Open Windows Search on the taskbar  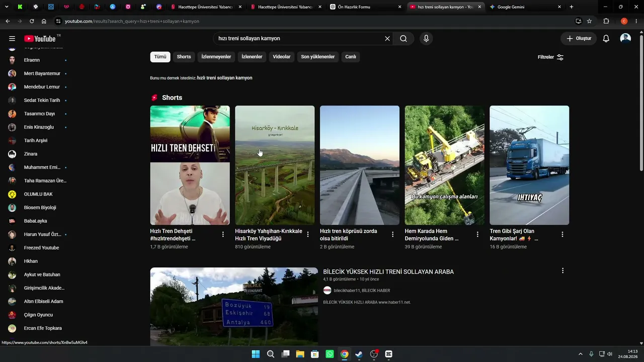(271, 354)
